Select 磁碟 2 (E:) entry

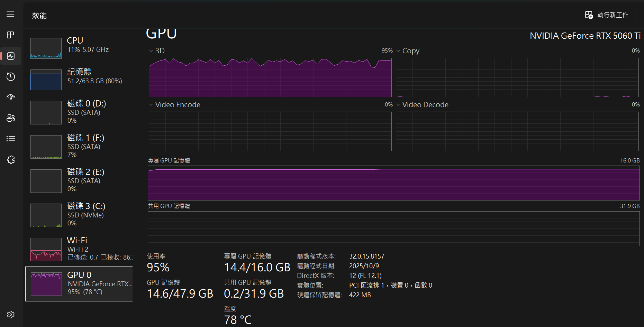[x=79, y=180]
